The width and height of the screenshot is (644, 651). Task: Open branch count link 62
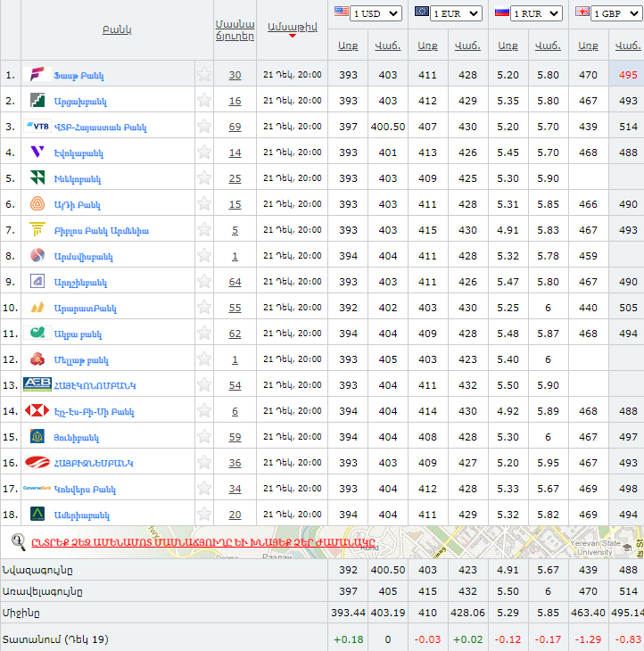[x=235, y=334]
